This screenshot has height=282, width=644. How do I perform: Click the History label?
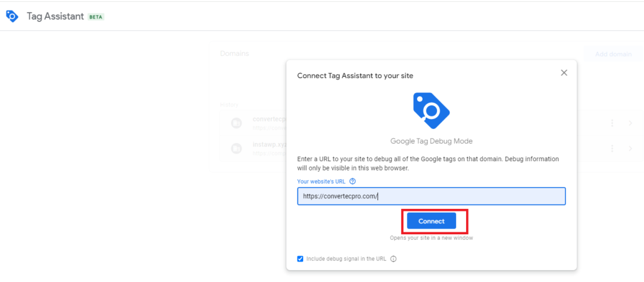[229, 105]
